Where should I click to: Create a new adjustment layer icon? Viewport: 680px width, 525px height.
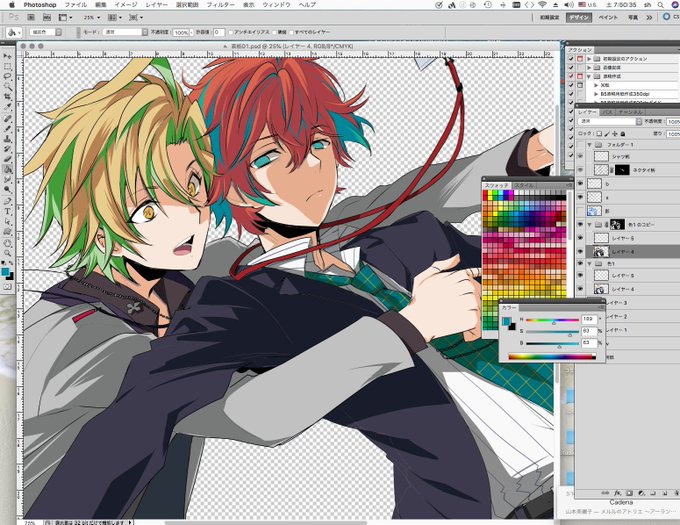[x=641, y=493]
